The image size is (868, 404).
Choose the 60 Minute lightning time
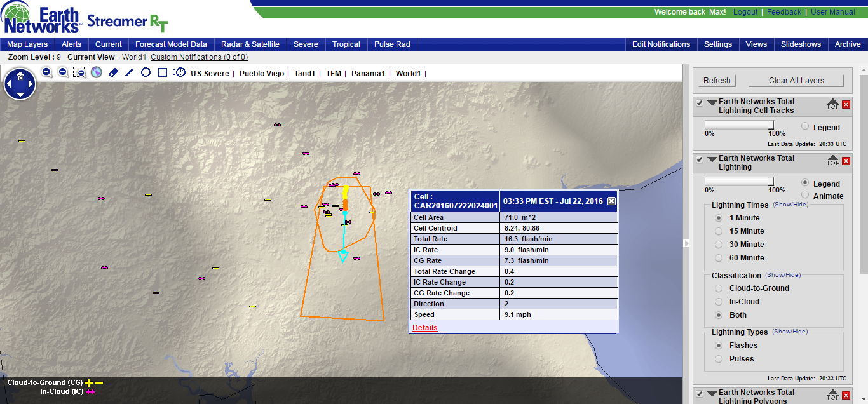(x=719, y=257)
